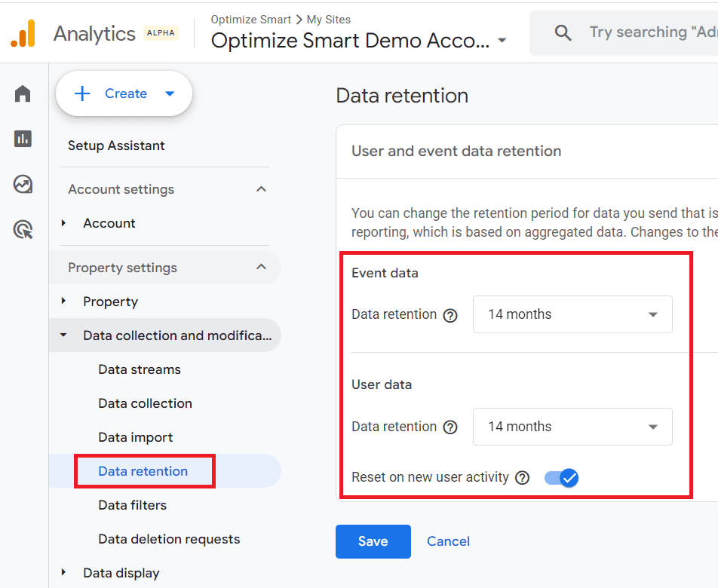Click help icon beside User data retention
The height and width of the screenshot is (588, 718).
pos(450,427)
